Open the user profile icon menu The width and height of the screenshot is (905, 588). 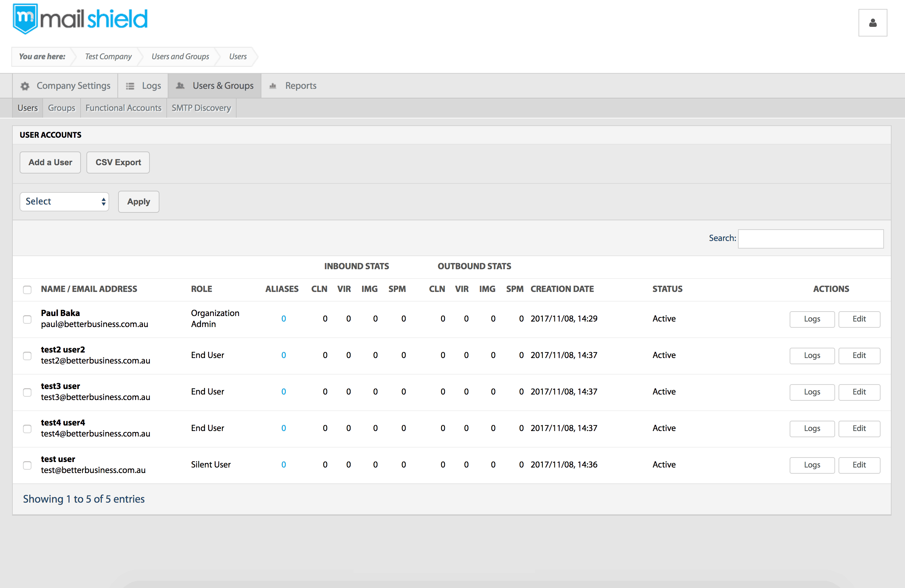873,23
